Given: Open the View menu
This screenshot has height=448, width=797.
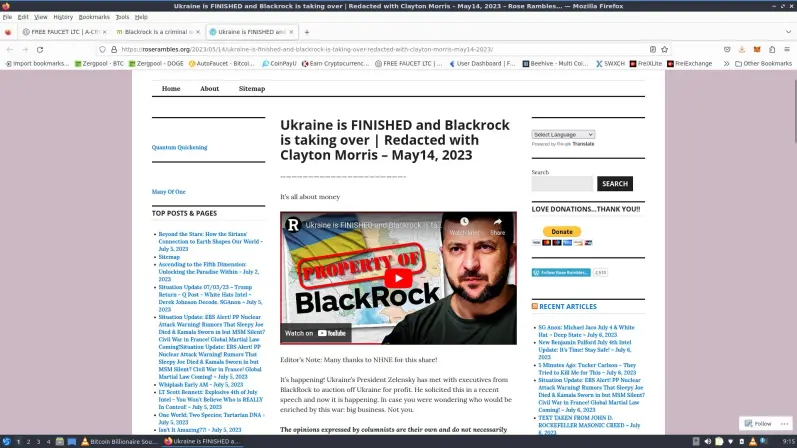Looking at the screenshot, I should pos(41,17).
